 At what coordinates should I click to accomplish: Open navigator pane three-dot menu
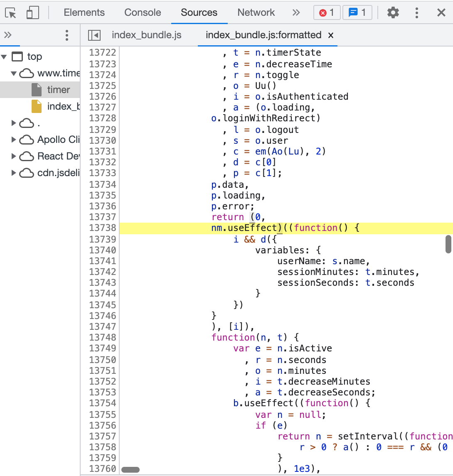point(67,35)
